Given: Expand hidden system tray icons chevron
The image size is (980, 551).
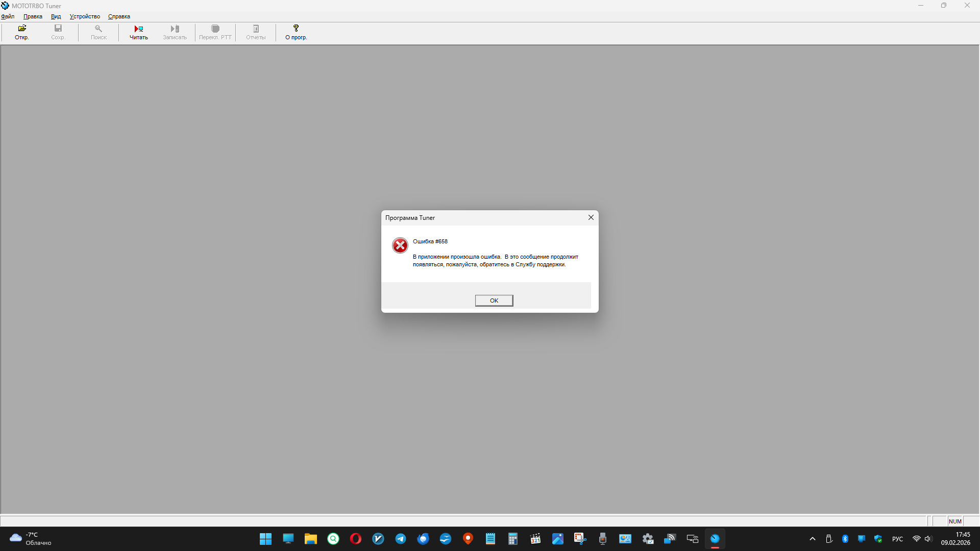Looking at the screenshot, I should click(x=813, y=539).
